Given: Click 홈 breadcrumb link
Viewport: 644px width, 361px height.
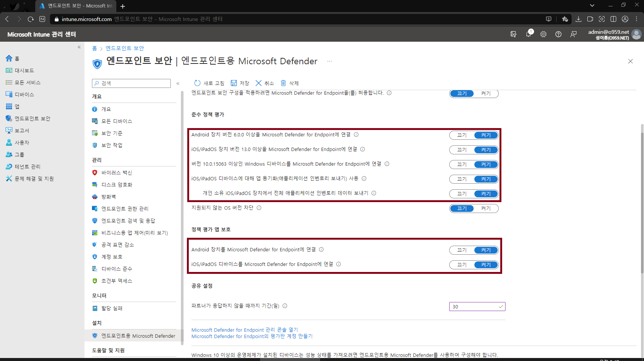Looking at the screenshot, I should [95, 48].
